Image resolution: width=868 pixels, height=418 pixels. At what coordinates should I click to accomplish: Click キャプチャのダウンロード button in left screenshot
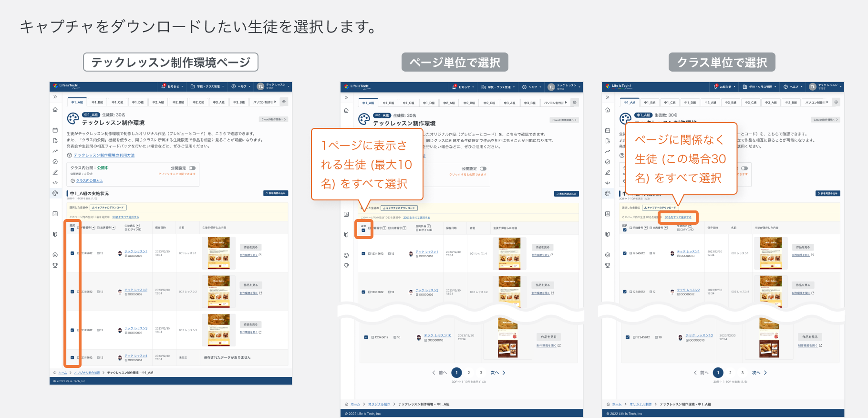(x=109, y=208)
